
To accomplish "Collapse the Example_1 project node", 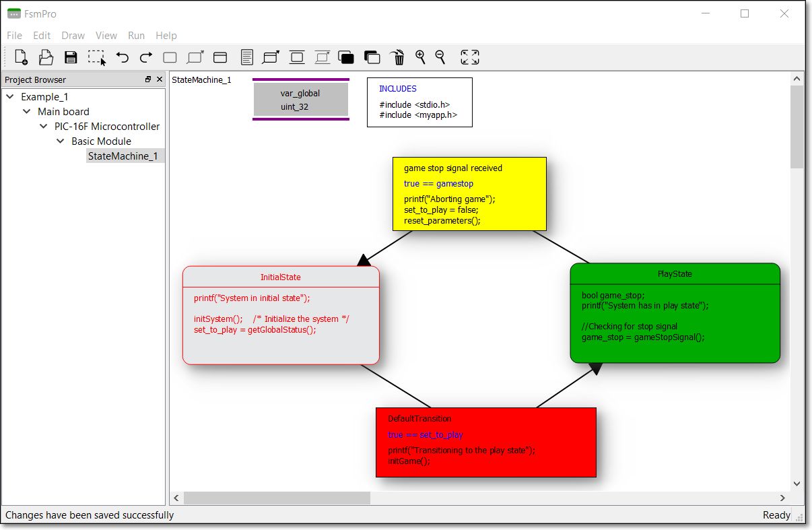I will pos(9,96).
